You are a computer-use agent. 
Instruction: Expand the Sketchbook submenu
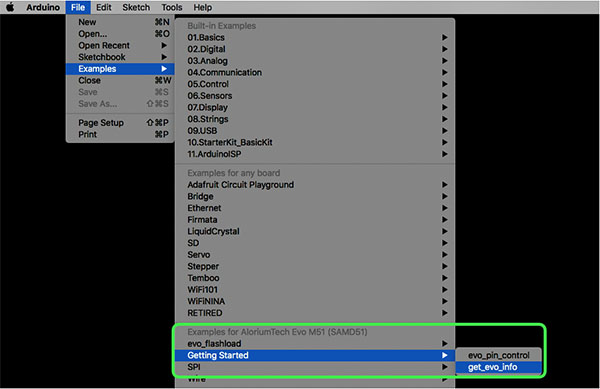point(120,57)
